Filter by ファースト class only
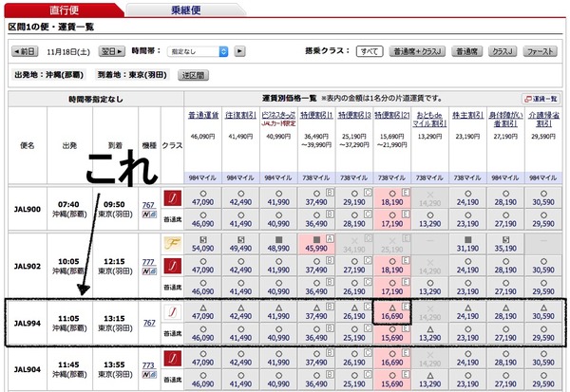Viewport: 570px width, 392px height. (x=541, y=51)
